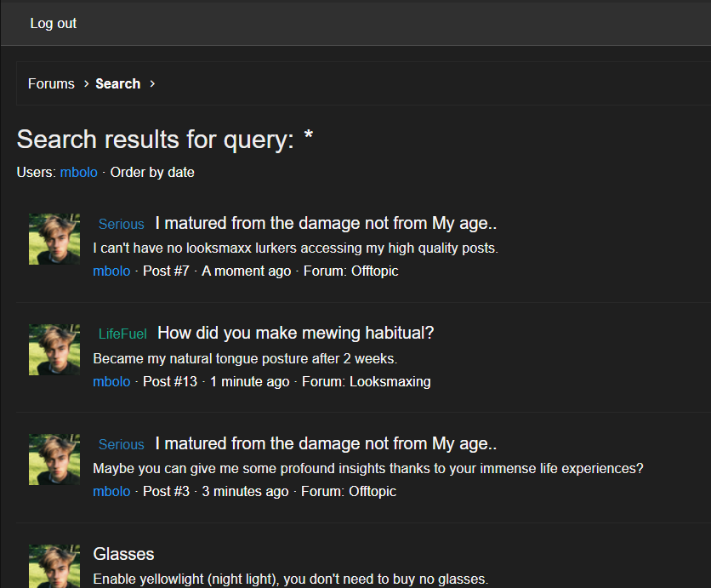The height and width of the screenshot is (588, 711).
Task: Open first 'I matured from the damage' thread
Action: tap(326, 223)
